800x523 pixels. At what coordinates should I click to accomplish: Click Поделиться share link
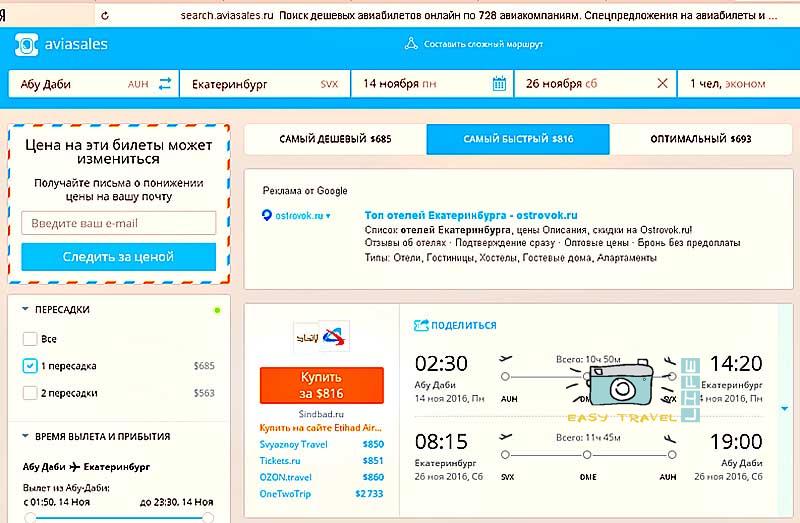pos(463,325)
